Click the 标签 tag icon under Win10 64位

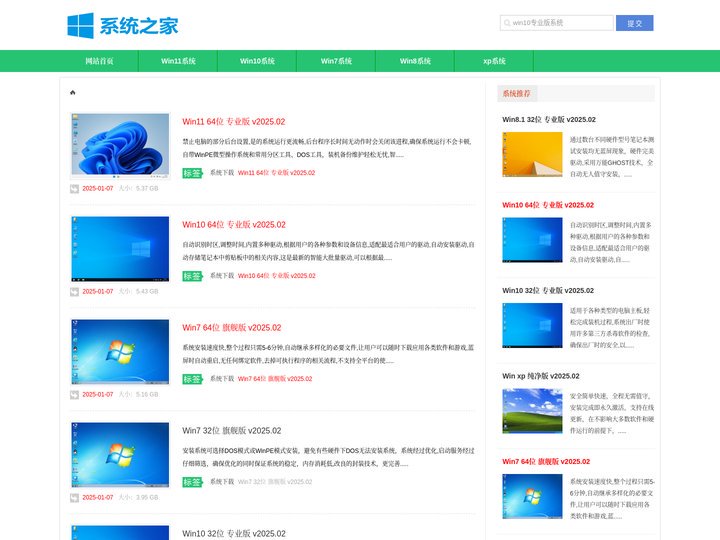pos(192,276)
